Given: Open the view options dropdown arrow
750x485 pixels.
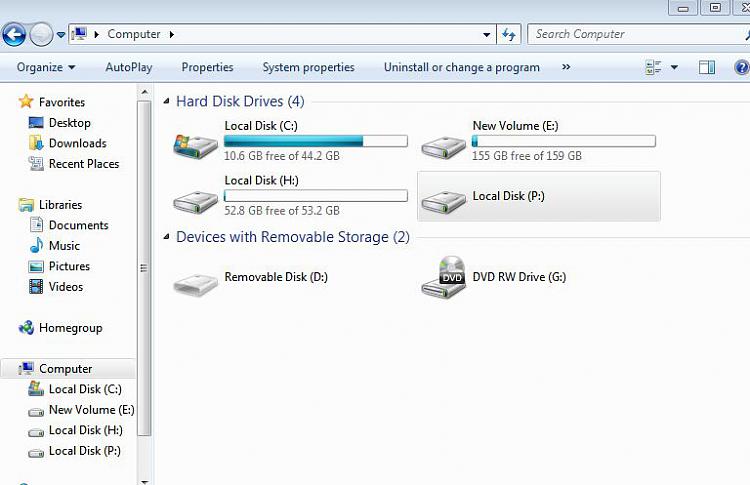Looking at the screenshot, I should (674, 67).
